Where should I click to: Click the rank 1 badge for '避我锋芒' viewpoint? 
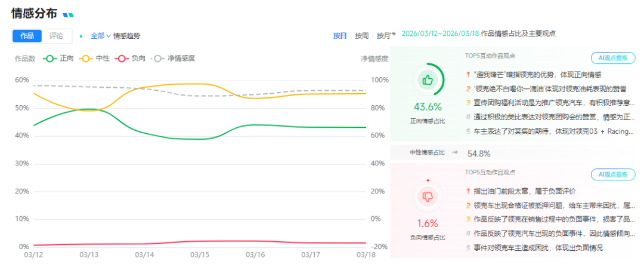pos(468,75)
